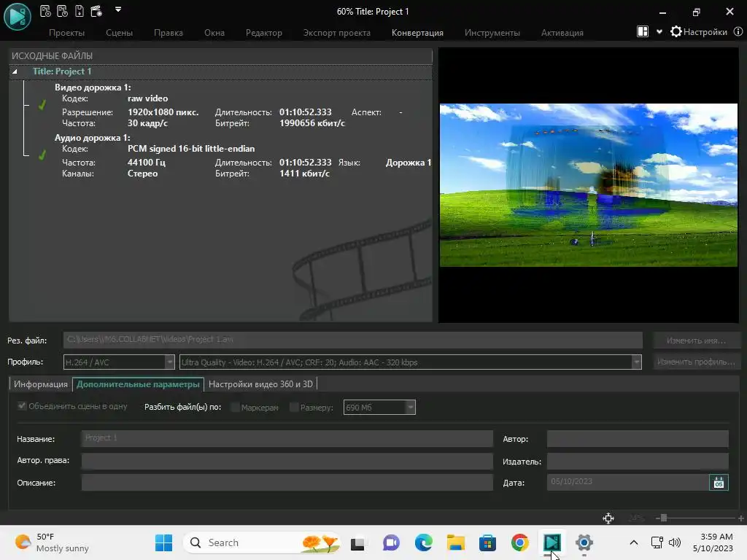This screenshot has height=560, width=747.
Task: Click the first quick-access new project icon
Action: (45, 10)
